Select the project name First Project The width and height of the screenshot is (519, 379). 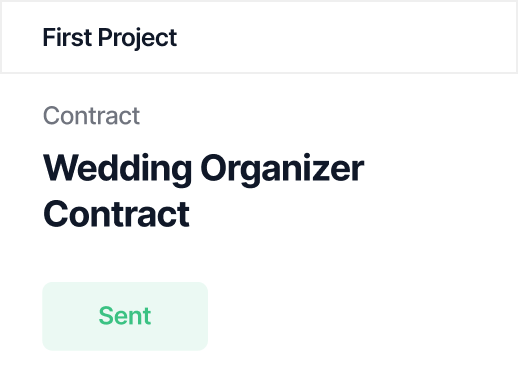tap(110, 37)
